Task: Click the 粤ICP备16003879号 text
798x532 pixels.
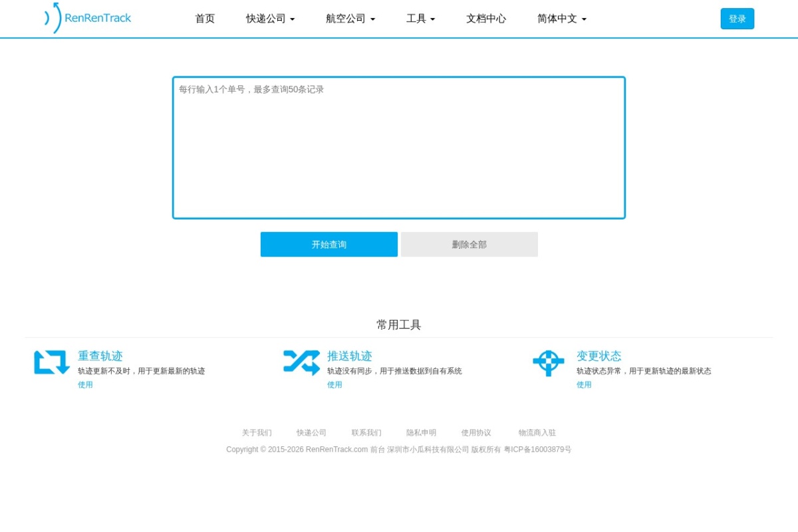Action: [537, 450]
